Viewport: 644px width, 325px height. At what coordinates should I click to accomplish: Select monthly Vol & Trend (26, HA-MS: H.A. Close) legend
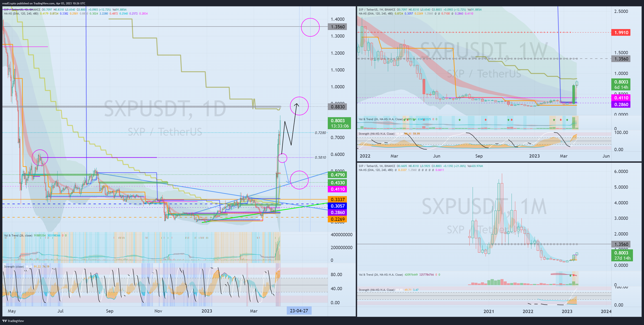pyautogui.click(x=381, y=275)
